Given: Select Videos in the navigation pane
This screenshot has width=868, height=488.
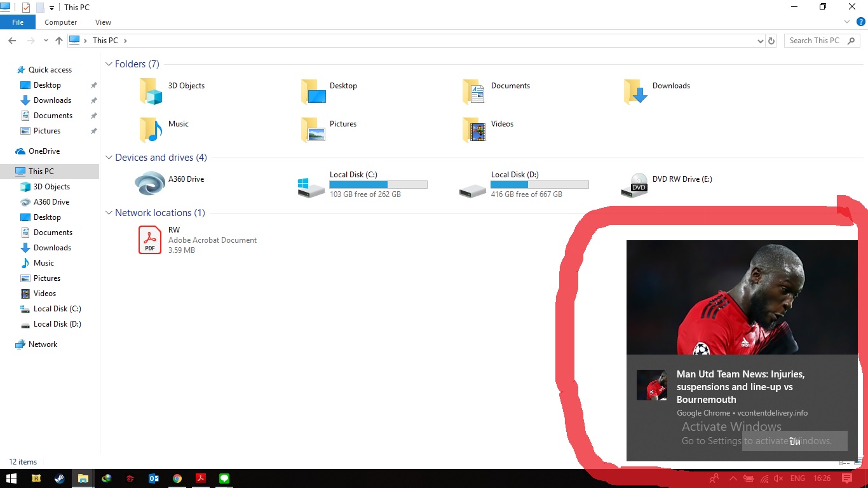Looking at the screenshot, I should pyautogui.click(x=44, y=294).
